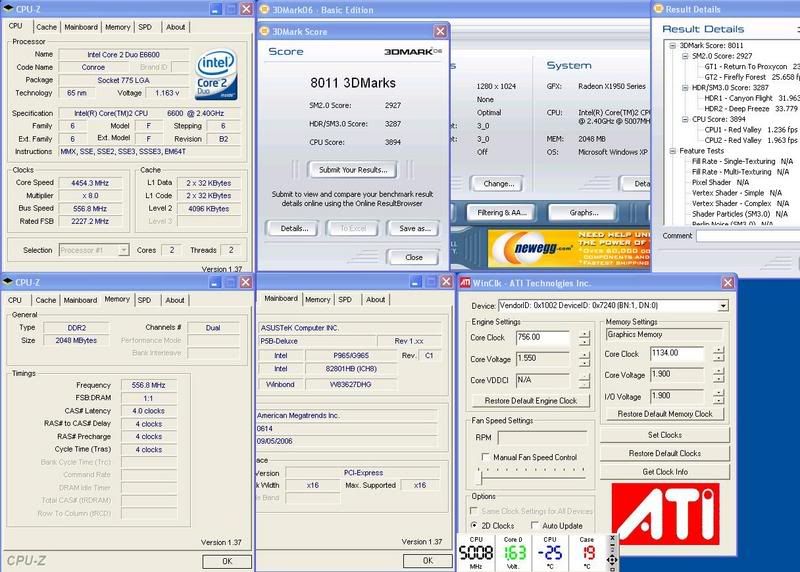Open About tab in top CPU-Z window
800x572 pixels.
coord(176,27)
